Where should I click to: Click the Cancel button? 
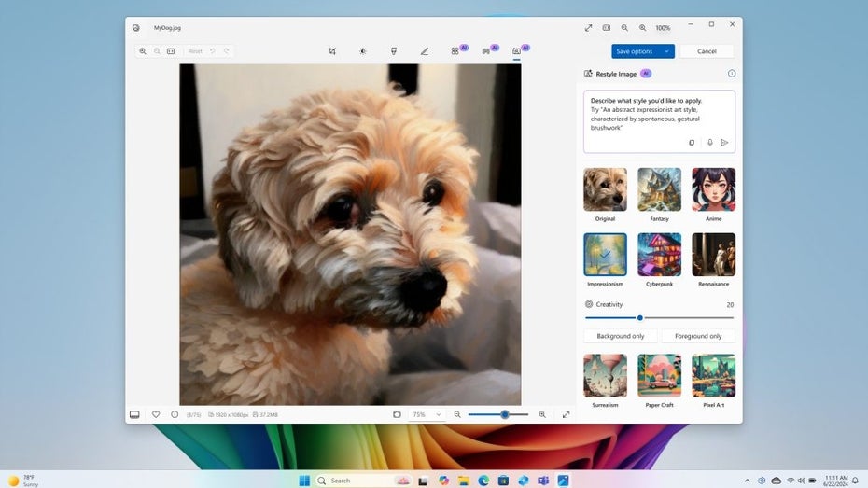(707, 51)
